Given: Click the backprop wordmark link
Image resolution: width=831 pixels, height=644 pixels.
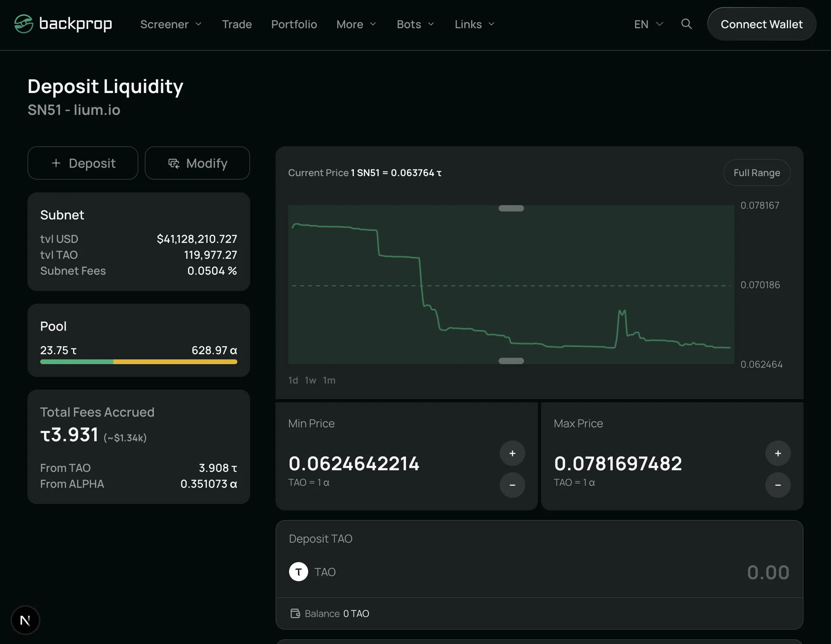Looking at the screenshot, I should (76, 24).
